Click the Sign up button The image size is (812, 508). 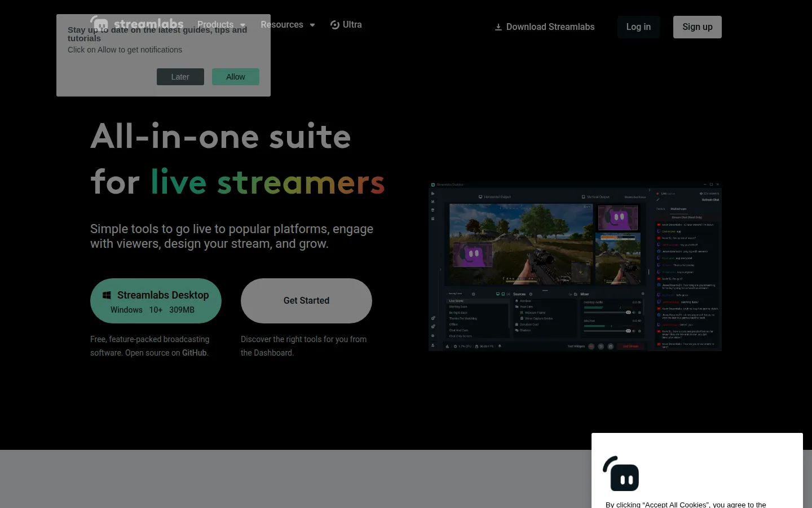click(x=698, y=27)
